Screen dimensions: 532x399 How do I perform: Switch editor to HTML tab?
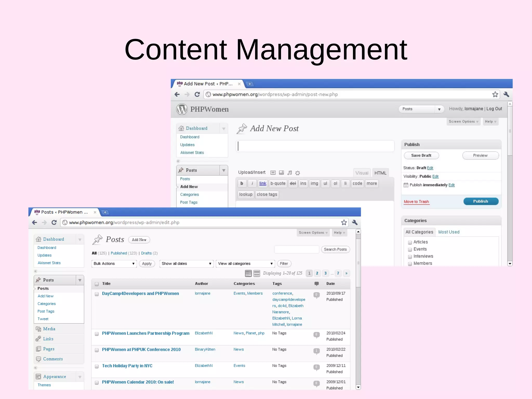pos(380,173)
